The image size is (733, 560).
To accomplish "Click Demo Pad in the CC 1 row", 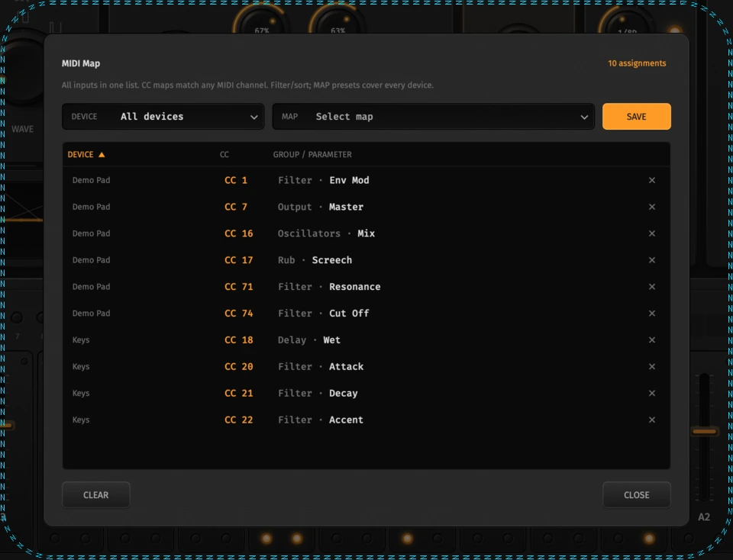I will [91, 180].
